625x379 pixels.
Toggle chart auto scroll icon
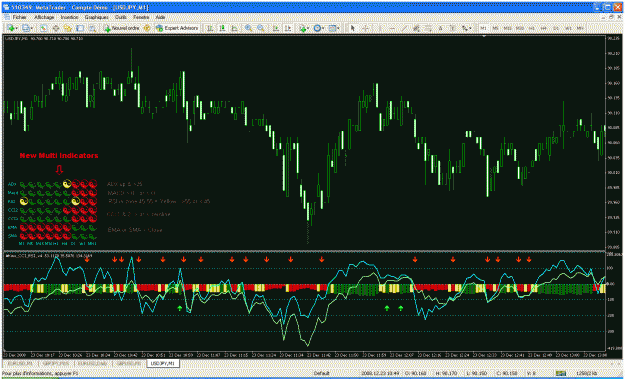coord(276,28)
